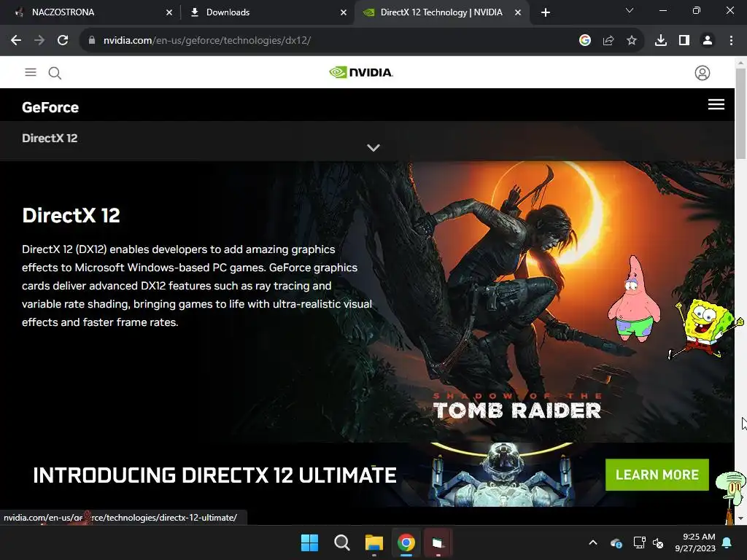Open the Windows Start menu
Image resolution: width=747 pixels, height=560 pixels.
309,542
